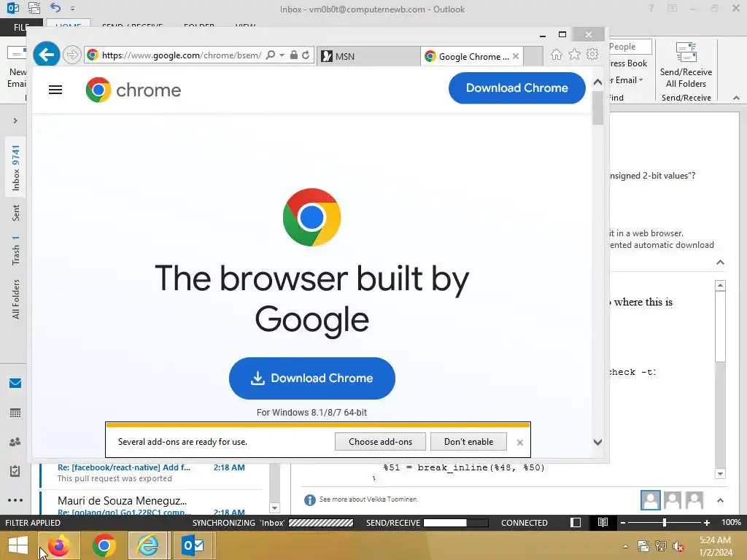Click the Download Chrome button in the header
Image resolution: width=747 pixels, height=560 pixels.
(517, 88)
